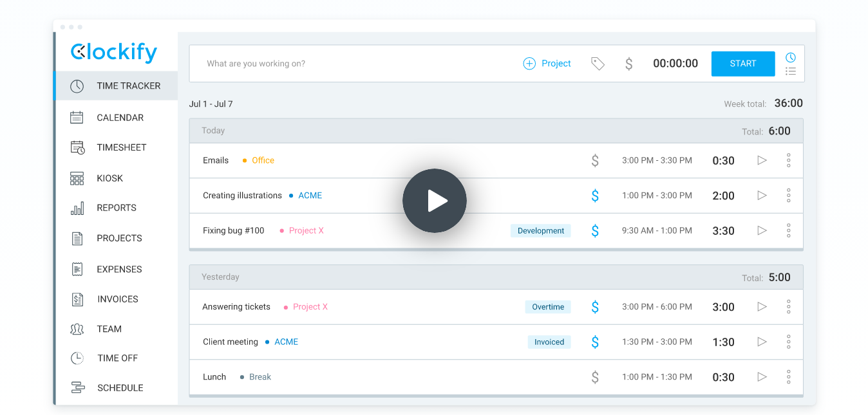Click the 00:00:00 timer display
Image resolution: width=868 pixels, height=415 pixels.
coord(675,64)
